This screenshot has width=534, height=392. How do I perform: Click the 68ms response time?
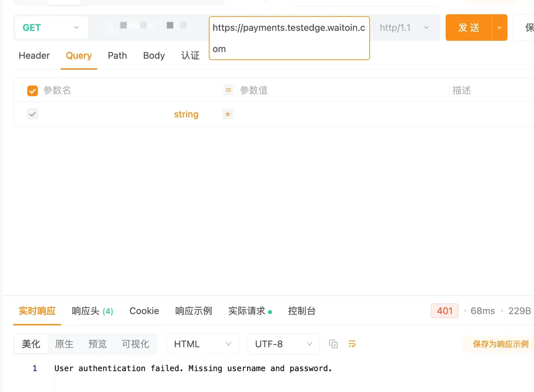tap(483, 311)
